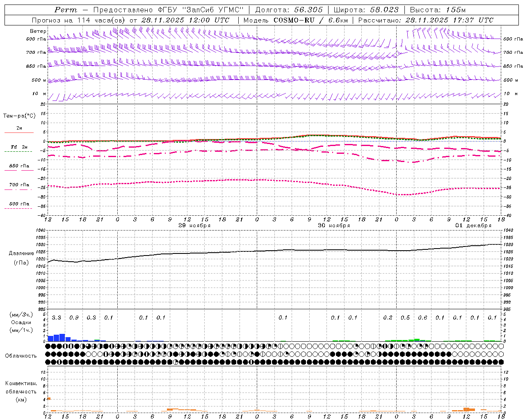Click the '(гПа)' unit under Давление
The height and width of the screenshot is (420, 525).
click(x=21, y=263)
